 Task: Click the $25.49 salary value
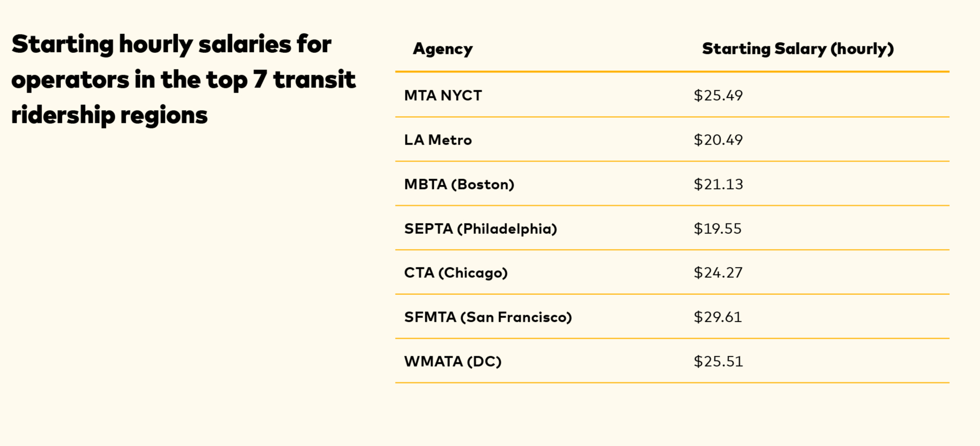click(718, 95)
